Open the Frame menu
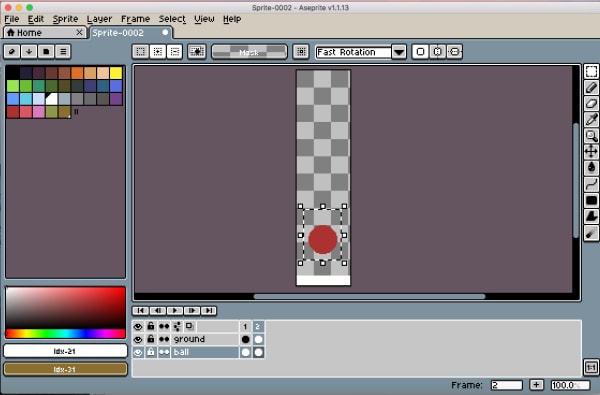This screenshot has width=600, height=395. (135, 19)
